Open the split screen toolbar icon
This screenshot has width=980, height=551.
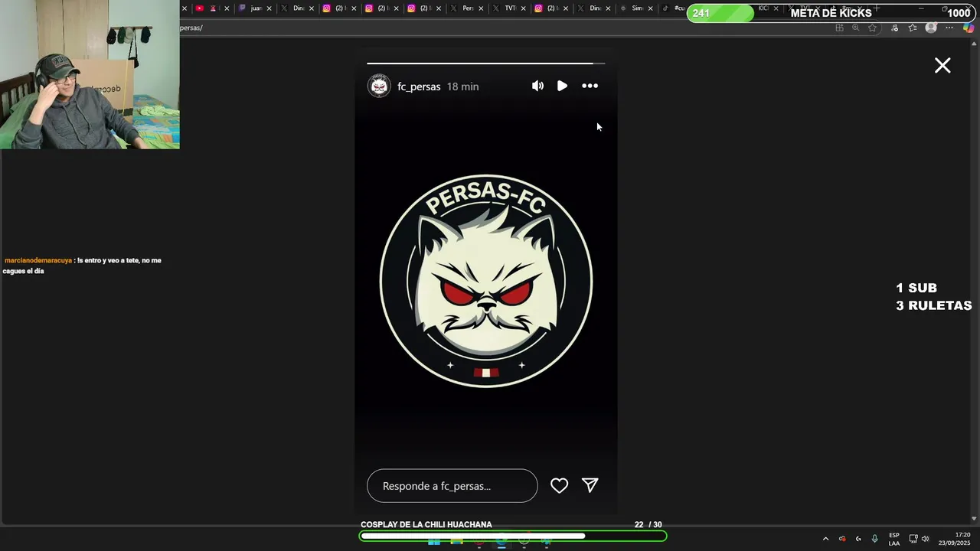coord(839,28)
